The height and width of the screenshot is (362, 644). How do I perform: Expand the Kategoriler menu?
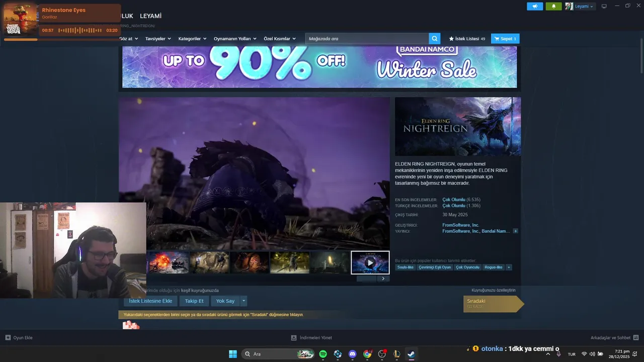pos(192,39)
